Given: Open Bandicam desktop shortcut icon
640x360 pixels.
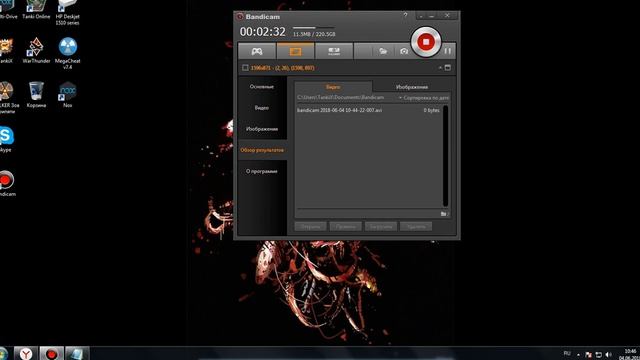Looking at the screenshot, I should pyautogui.click(x=7, y=183).
